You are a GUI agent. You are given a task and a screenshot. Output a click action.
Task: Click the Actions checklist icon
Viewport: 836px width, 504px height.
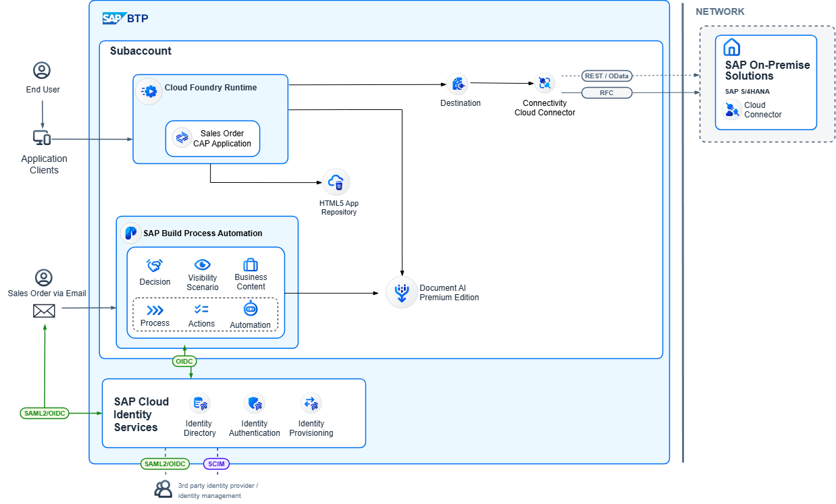point(201,309)
